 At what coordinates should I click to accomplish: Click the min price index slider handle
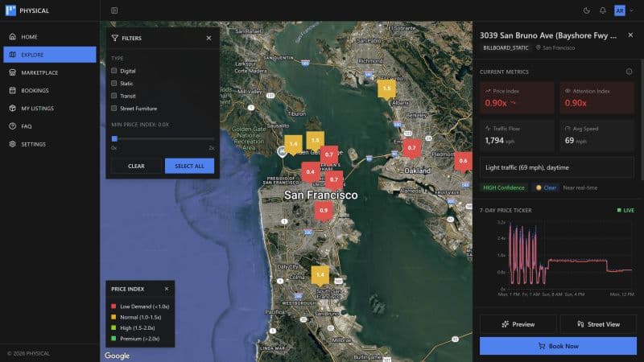114,138
